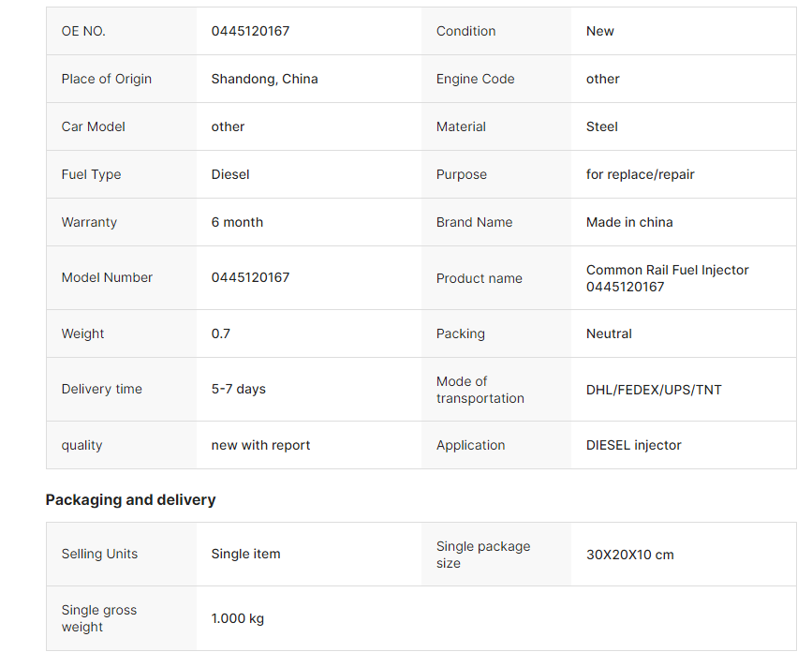Click the 'Model Number' label
The height and width of the screenshot is (652, 812).
(107, 277)
